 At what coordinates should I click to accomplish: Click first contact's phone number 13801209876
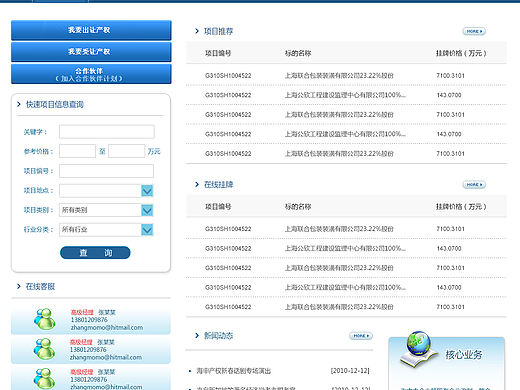click(89, 320)
